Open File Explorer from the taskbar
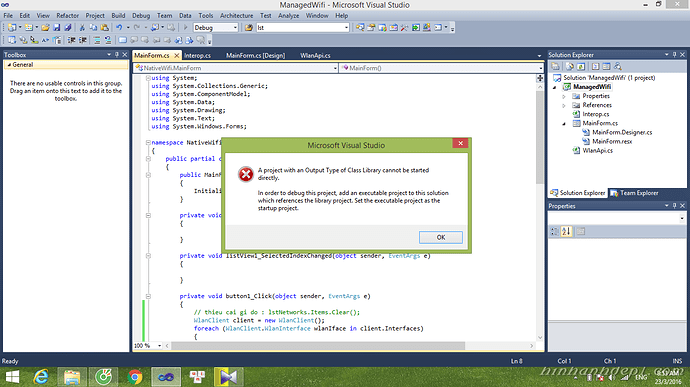This screenshot has width=690, height=387. click(x=72, y=377)
